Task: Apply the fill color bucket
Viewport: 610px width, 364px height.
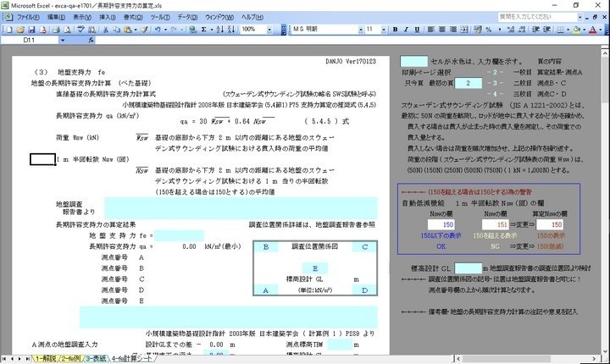Action: click(x=577, y=30)
